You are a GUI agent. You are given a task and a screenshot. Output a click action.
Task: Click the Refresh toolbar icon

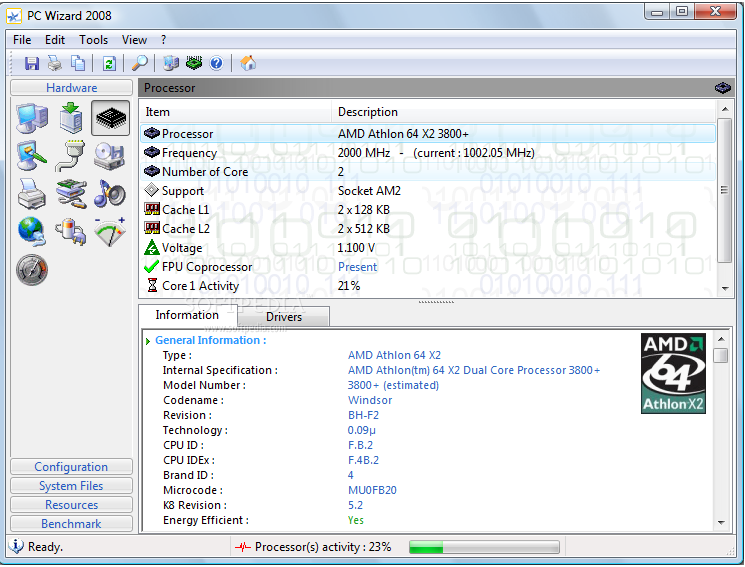tap(109, 63)
